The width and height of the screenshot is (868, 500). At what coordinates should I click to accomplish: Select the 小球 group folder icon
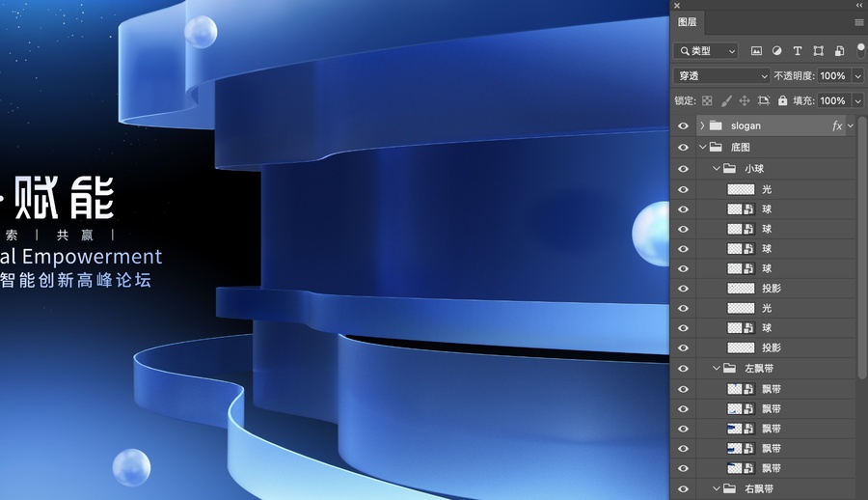click(730, 168)
